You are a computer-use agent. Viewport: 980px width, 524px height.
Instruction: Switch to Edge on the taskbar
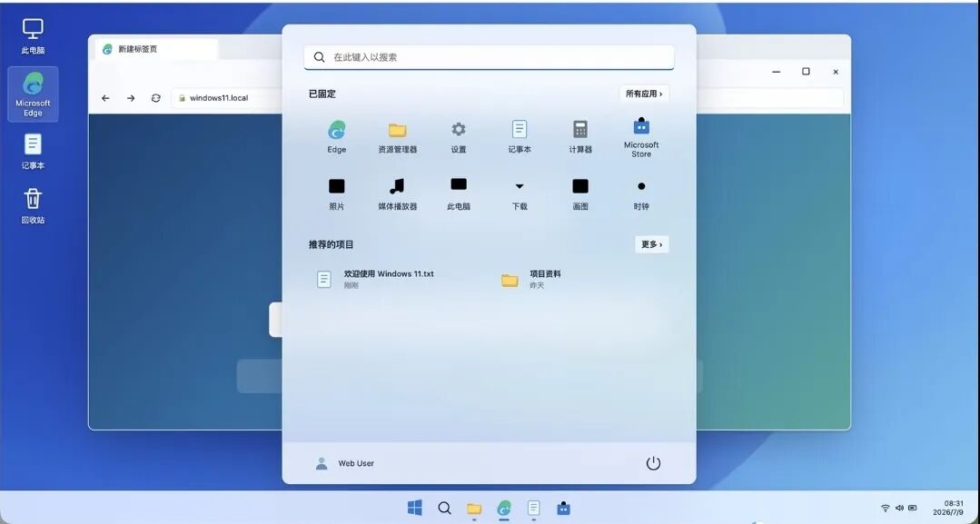pos(504,508)
